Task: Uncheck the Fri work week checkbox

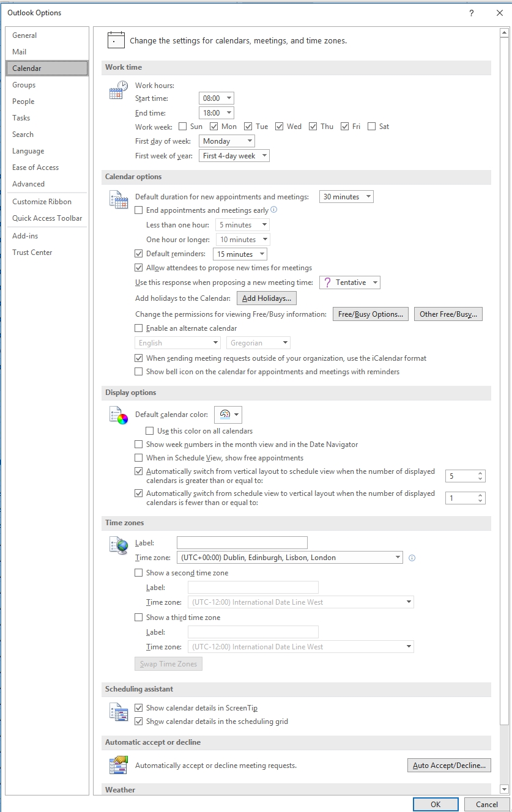Action: pyautogui.click(x=345, y=127)
